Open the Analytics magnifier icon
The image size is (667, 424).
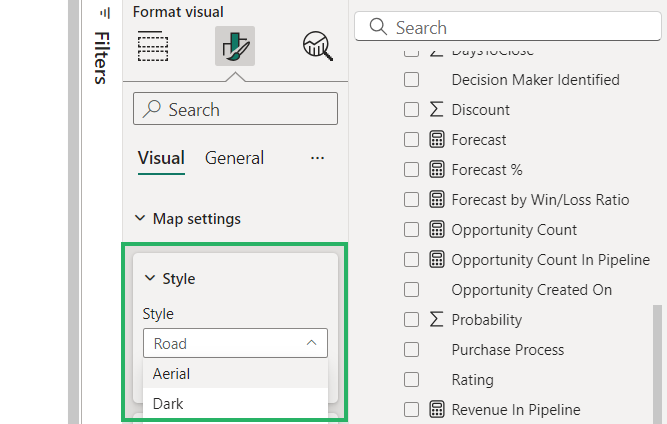click(317, 46)
